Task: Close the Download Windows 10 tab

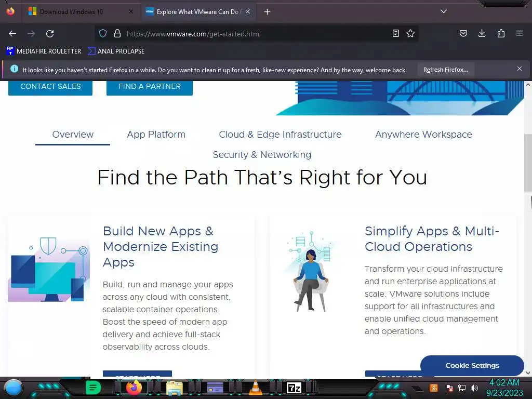Action: click(131, 11)
